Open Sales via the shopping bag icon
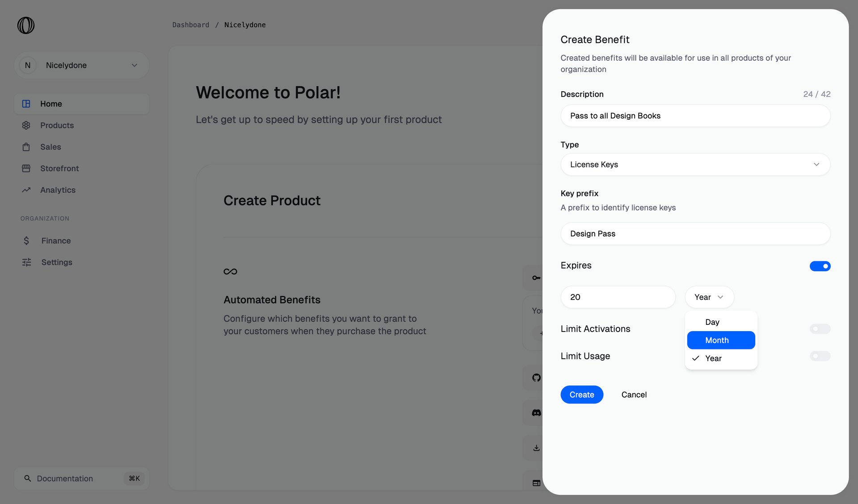Image resolution: width=858 pixels, height=504 pixels. [x=26, y=147]
